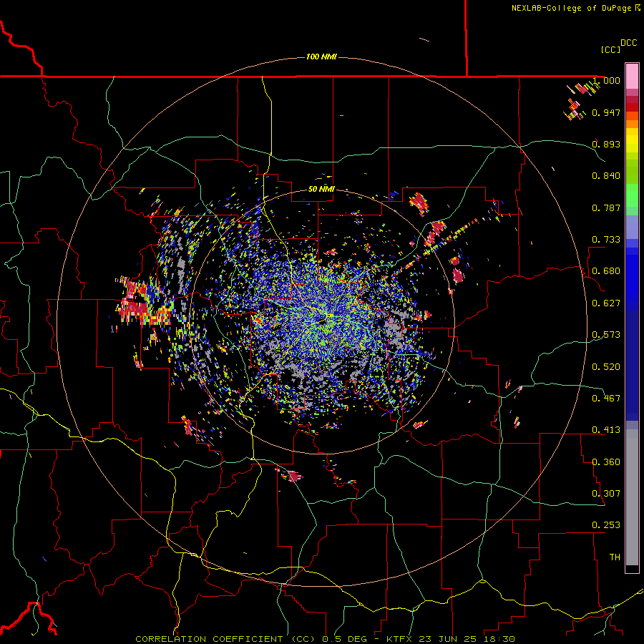Click the 50 NMI range ring label
Image resolution: width=644 pixels, height=644 pixels.
pos(321,189)
